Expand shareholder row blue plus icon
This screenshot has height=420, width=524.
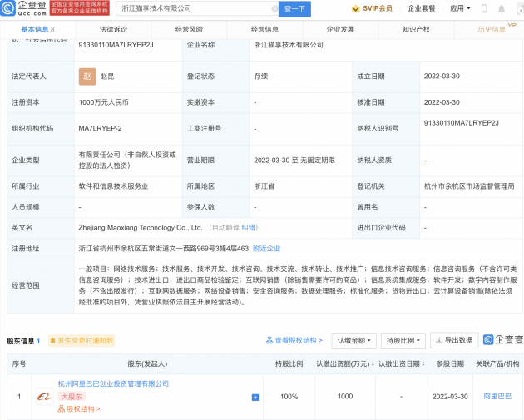click(255, 398)
